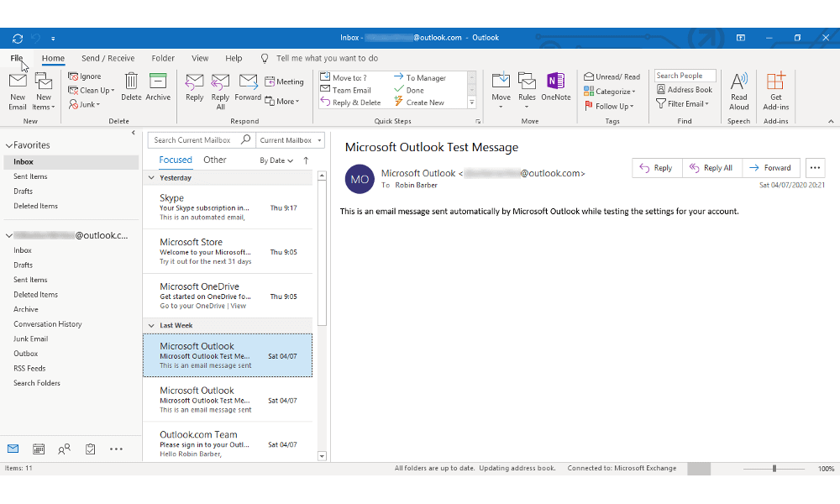Select the To Manager quick step

420,77
